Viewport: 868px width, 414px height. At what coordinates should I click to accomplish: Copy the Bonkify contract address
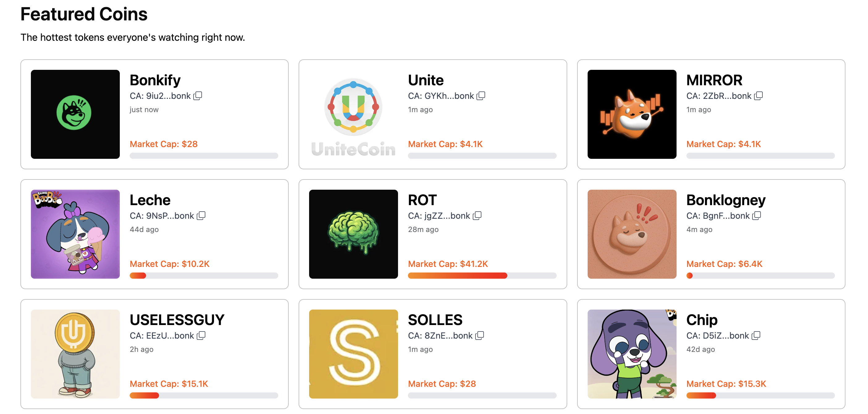(198, 96)
